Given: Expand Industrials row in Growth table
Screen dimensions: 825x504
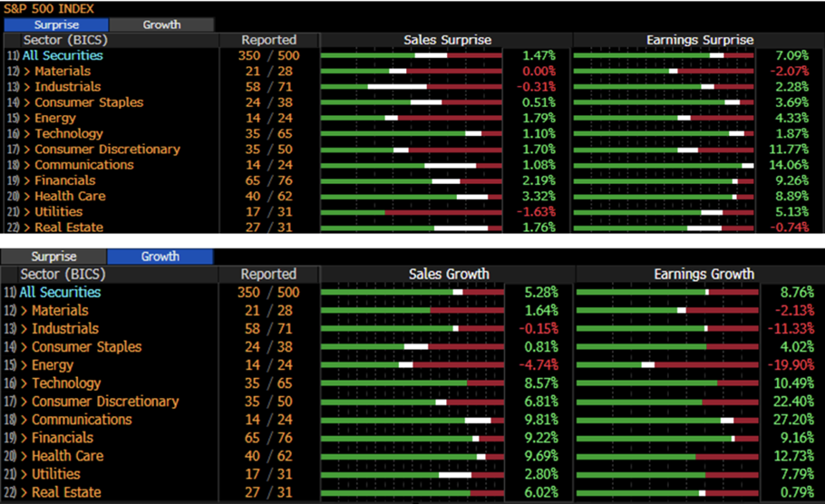Looking at the screenshot, I should (24, 329).
